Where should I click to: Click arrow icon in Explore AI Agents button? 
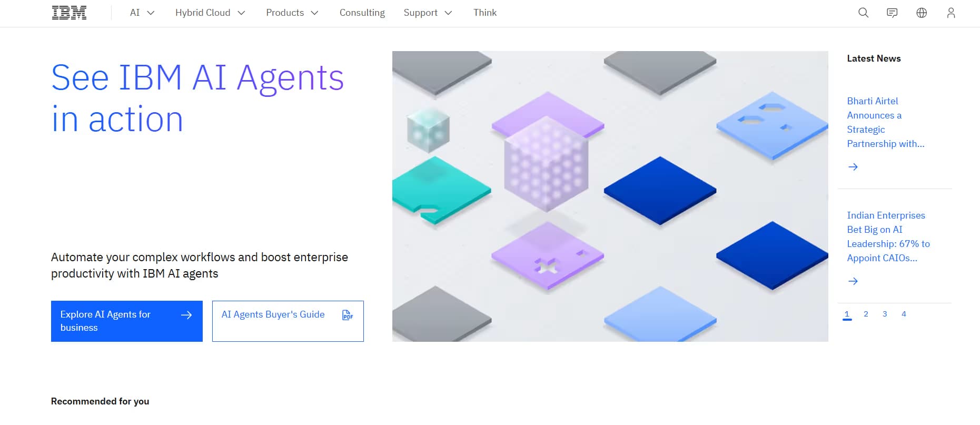186,315
